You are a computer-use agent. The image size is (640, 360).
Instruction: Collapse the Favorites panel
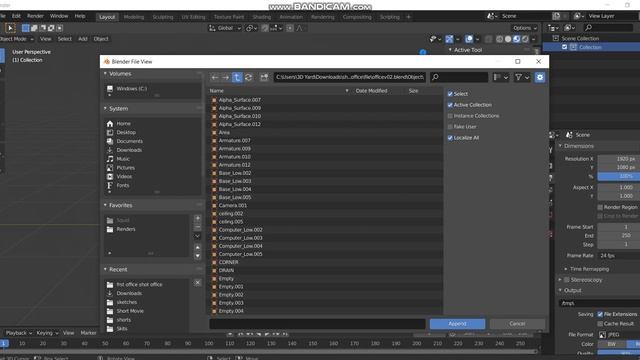[105, 205]
